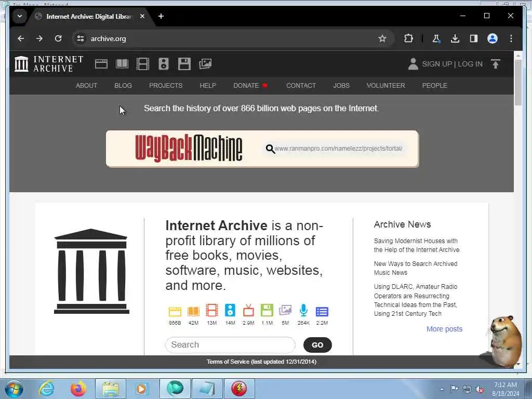The image size is (532, 399).
Task: Open the PROJECTS menu item
Action: [x=166, y=86]
